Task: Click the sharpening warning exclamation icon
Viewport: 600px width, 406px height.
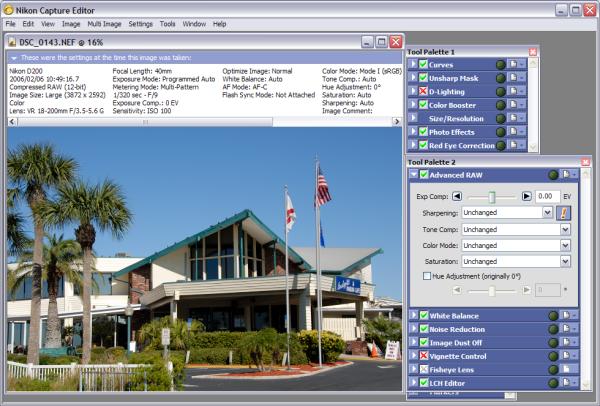Action: click(x=564, y=212)
